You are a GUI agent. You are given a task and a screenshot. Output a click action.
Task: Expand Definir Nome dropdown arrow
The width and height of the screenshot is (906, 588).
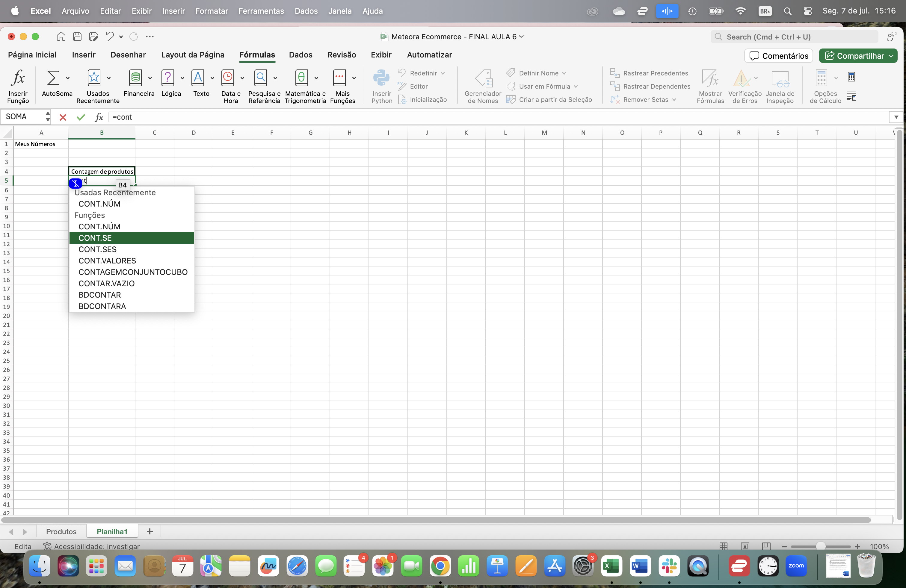tap(564, 73)
